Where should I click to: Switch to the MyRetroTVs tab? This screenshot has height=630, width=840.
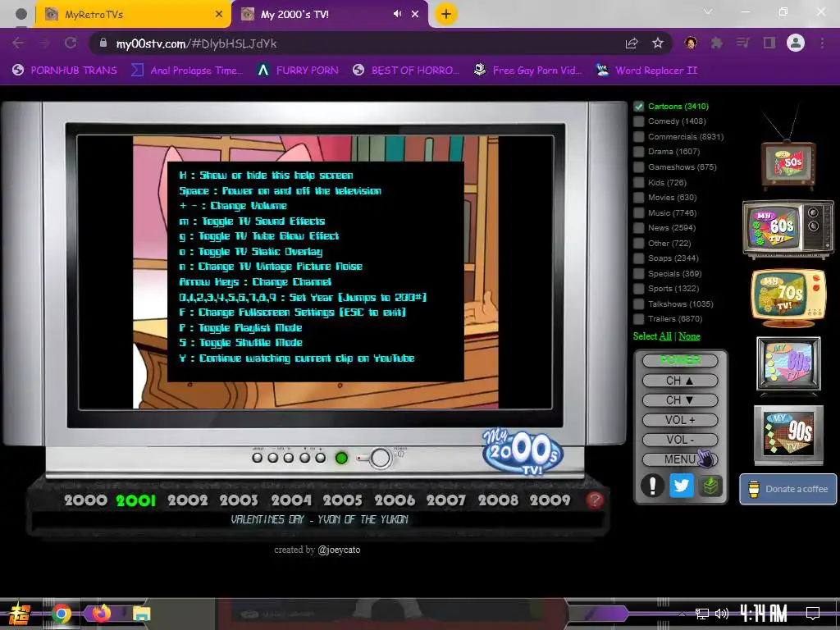click(134, 15)
